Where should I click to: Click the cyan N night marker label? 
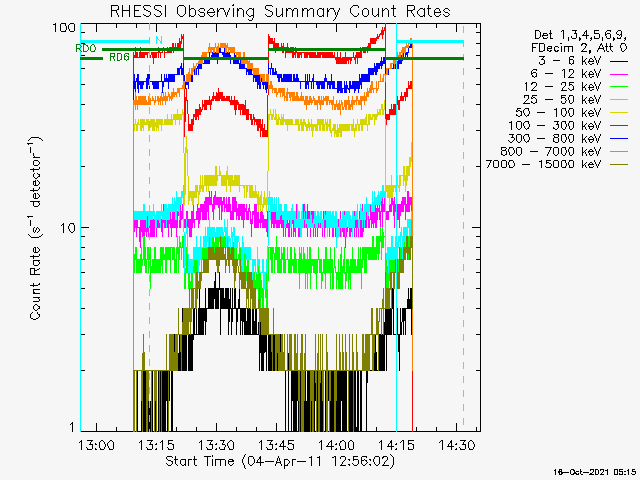click(x=159, y=40)
